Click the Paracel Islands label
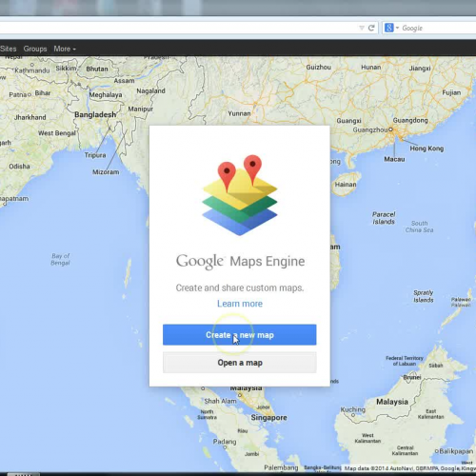The height and width of the screenshot is (476, 476). (384, 218)
